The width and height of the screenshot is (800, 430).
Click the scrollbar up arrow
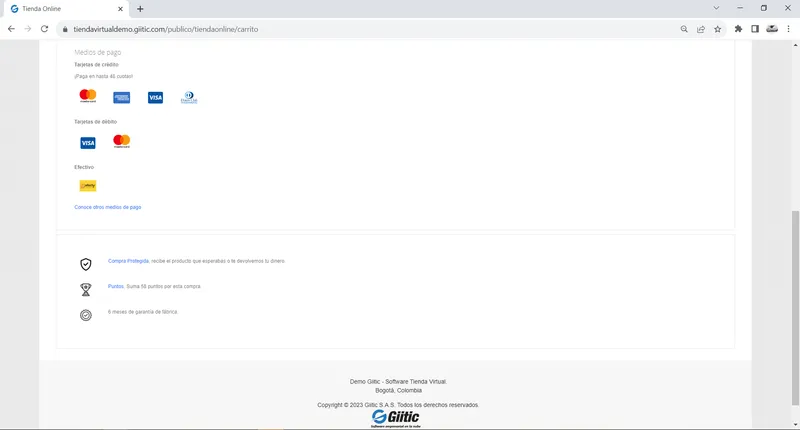pos(795,45)
